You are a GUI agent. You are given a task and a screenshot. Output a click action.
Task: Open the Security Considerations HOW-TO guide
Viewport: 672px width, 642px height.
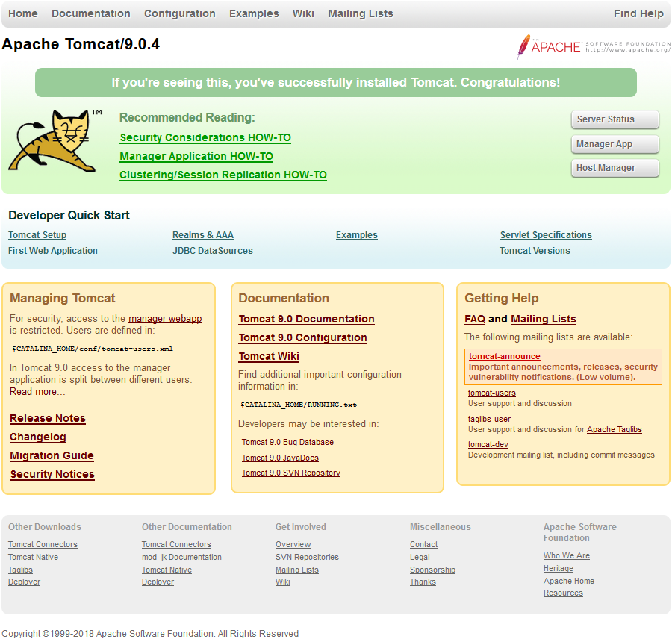(x=205, y=137)
